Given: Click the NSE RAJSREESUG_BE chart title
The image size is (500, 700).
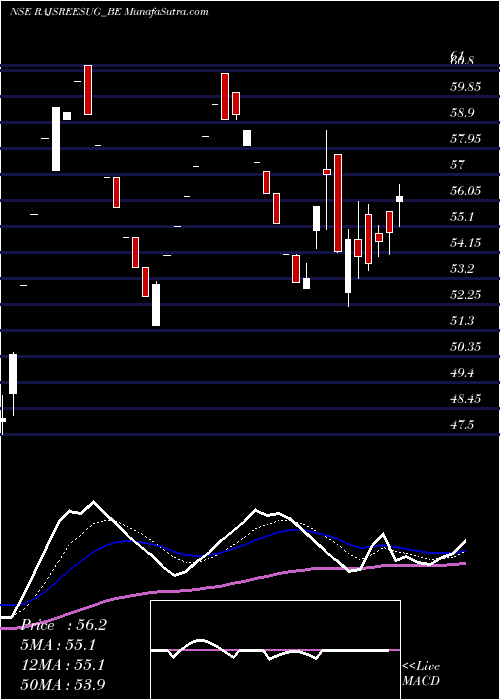Looking at the screenshot, I should point(65,12).
